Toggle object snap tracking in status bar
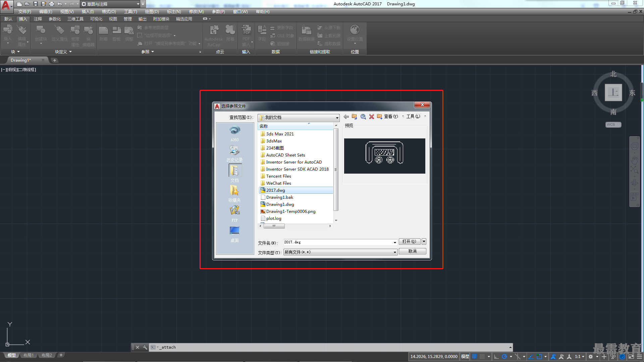The width and height of the screenshot is (644, 362). [531, 357]
